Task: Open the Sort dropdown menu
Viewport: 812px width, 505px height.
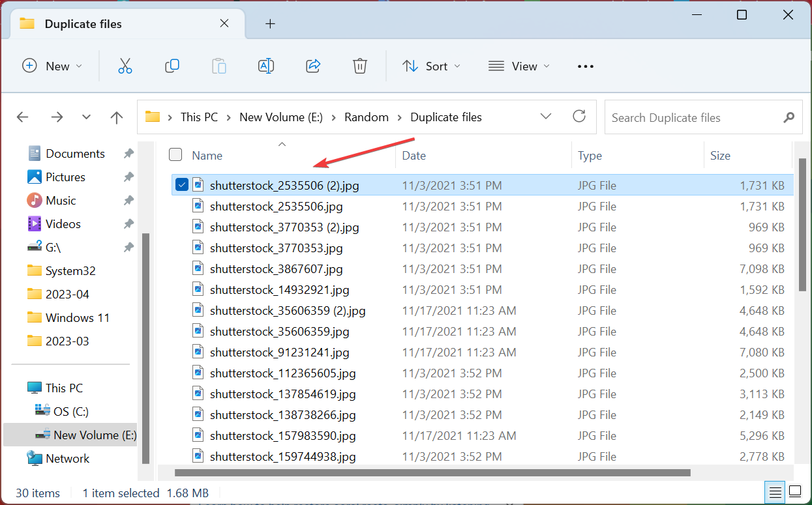Action: point(431,66)
